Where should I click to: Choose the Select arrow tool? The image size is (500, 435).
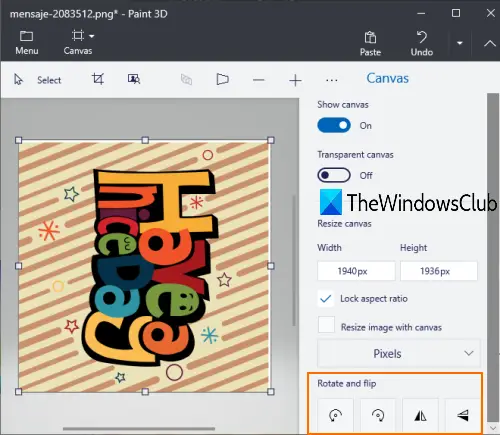(18, 80)
